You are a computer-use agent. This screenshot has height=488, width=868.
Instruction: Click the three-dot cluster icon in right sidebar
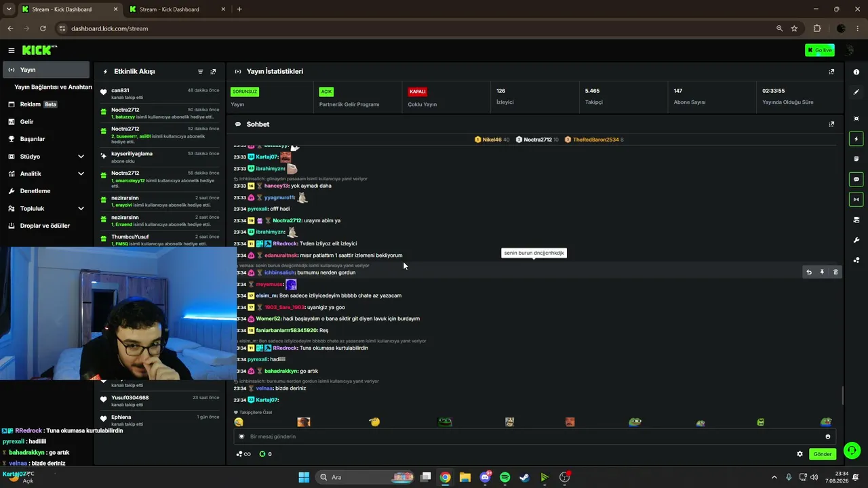(856, 260)
